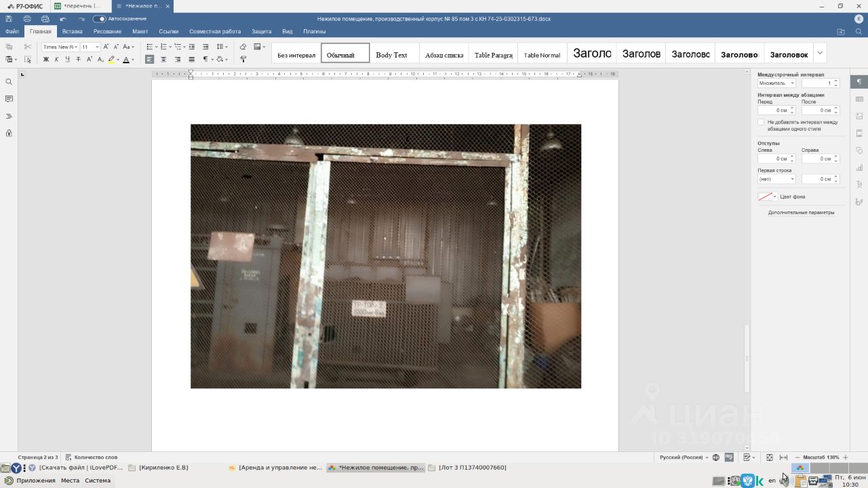Apply the Body Text style
The image size is (868, 488).
391,55
